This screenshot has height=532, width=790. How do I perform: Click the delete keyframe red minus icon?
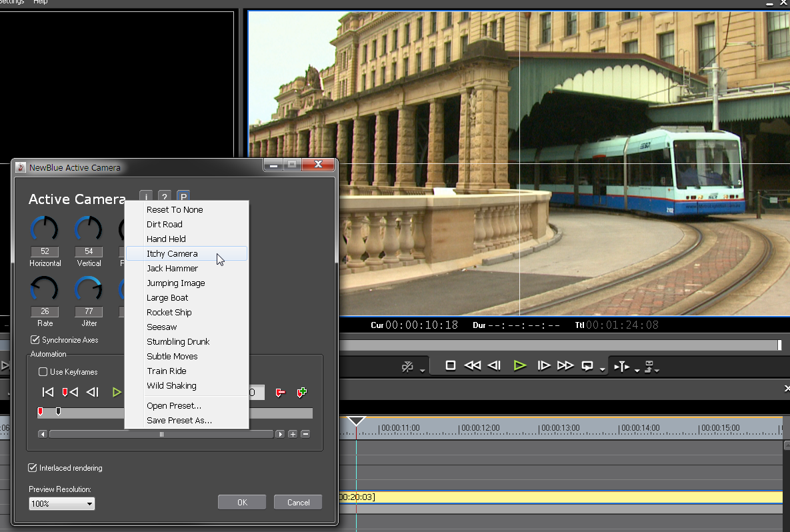pyautogui.click(x=280, y=393)
